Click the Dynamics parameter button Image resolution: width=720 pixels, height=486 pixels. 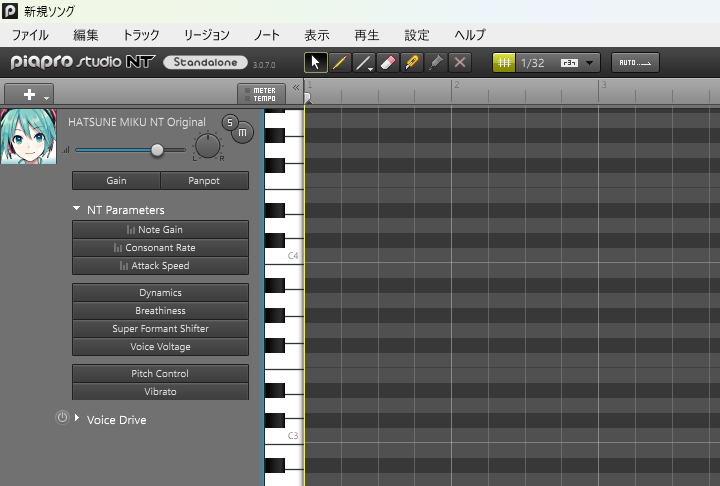160,293
